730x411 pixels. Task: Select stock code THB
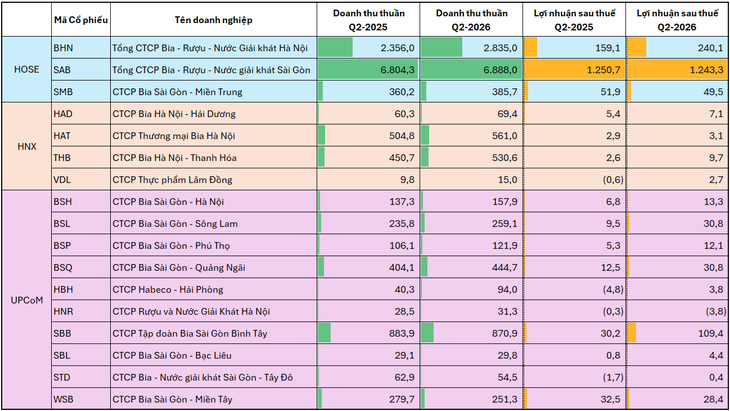pos(62,157)
